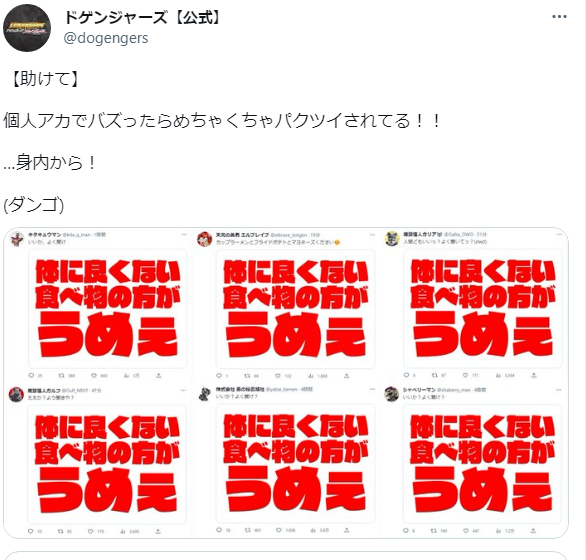The width and height of the screenshot is (586, 560).
Task: Open the ドゲンジャーズ profile avatar
Action: [27, 28]
